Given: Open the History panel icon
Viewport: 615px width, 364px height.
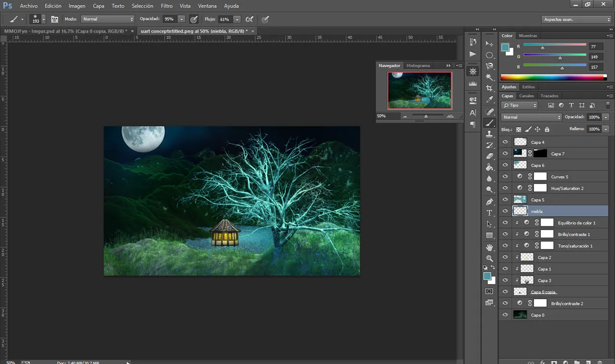Looking at the screenshot, I should coord(473,42).
